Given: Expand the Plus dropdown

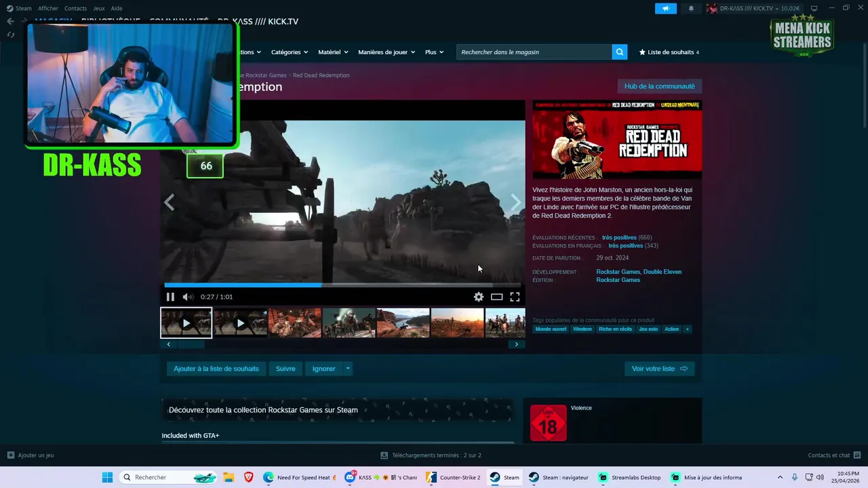Looking at the screenshot, I should (434, 52).
